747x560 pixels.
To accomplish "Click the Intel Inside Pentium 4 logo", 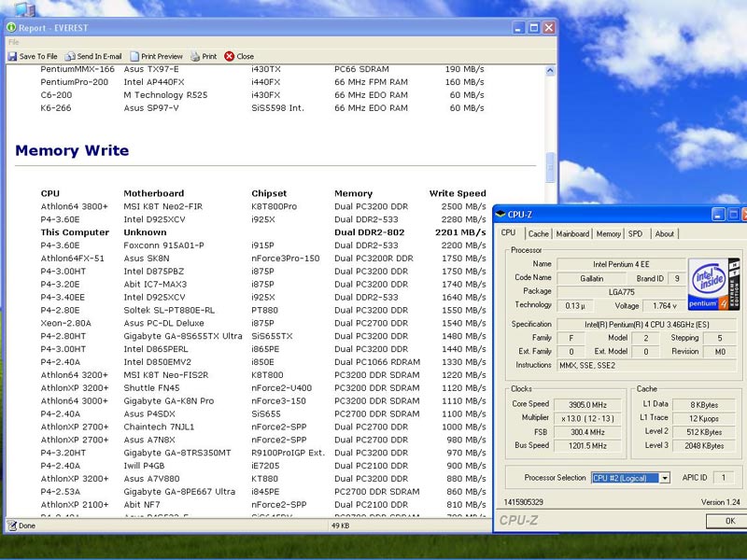I will [x=713, y=284].
